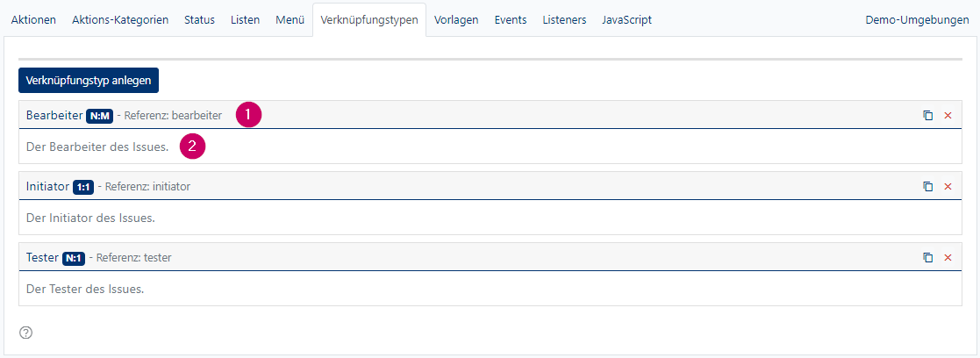Click text 'Referenz: tester'
This screenshot has width=980, height=358.
point(133,257)
